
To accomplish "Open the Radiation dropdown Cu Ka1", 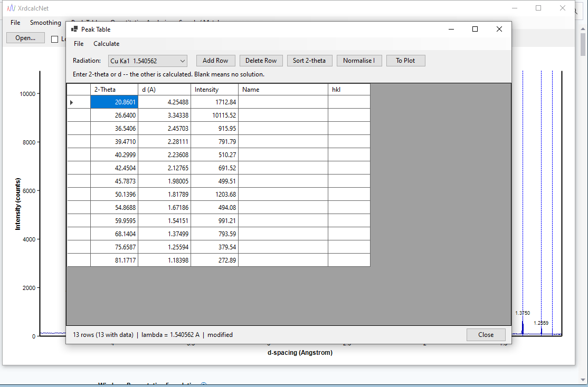I will 147,61.
